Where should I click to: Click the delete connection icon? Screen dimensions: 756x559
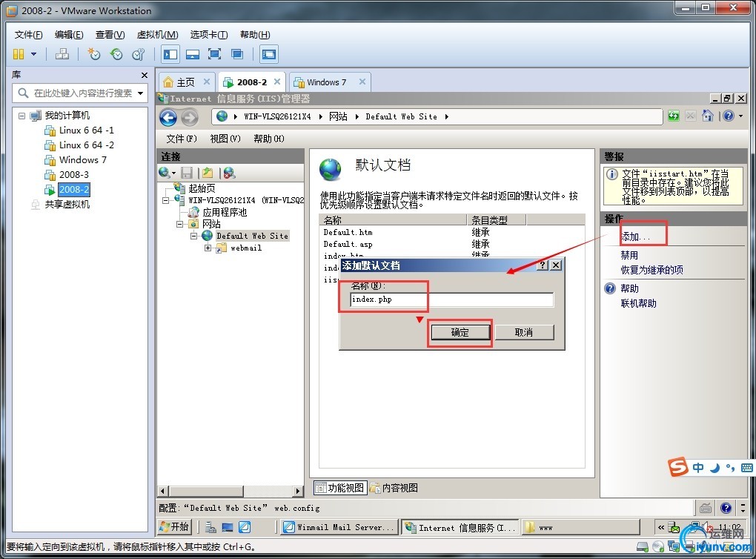point(229,173)
